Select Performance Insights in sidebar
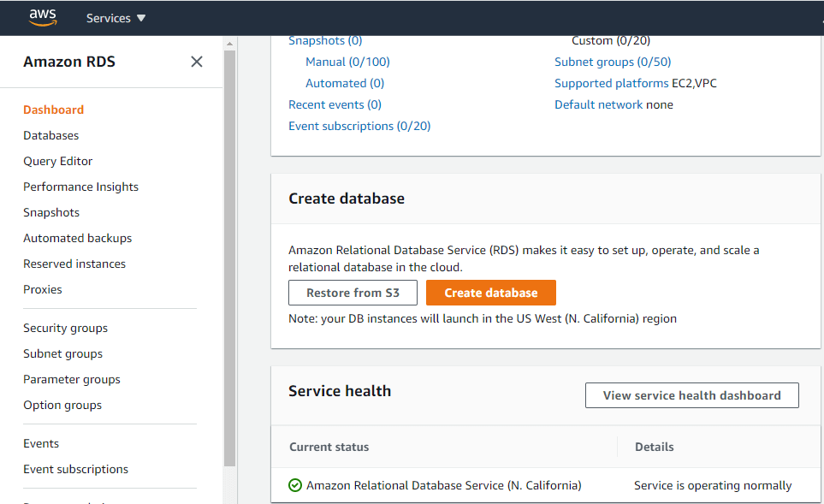The width and height of the screenshot is (824, 504). coord(81,187)
